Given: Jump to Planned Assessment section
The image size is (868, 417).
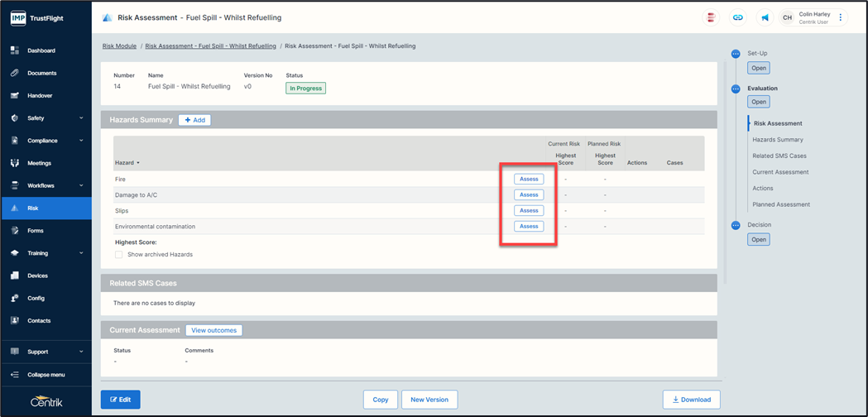Looking at the screenshot, I should [x=780, y=204].
